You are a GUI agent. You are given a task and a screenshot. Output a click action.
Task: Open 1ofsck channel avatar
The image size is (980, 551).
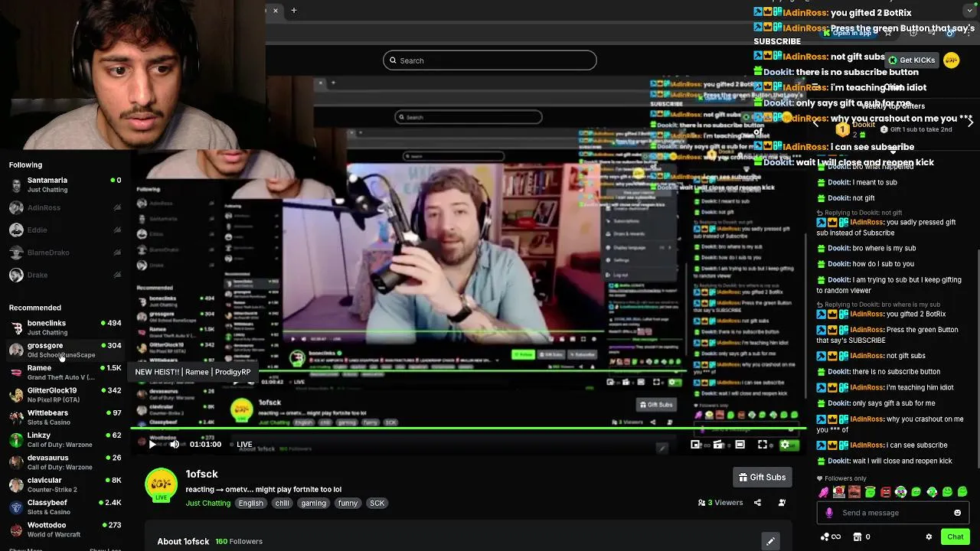click(162, 485)
